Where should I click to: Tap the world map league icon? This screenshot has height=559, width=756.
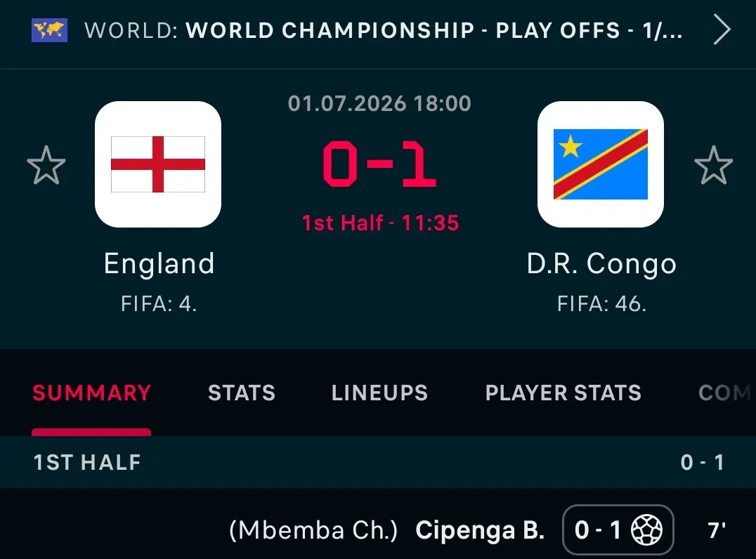click(49, 30)
